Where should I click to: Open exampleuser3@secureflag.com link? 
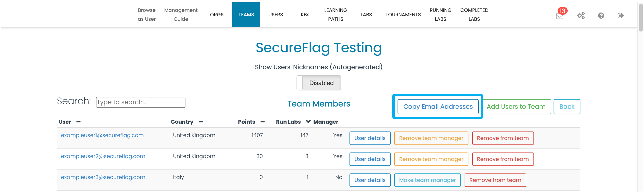click(103, 177)
